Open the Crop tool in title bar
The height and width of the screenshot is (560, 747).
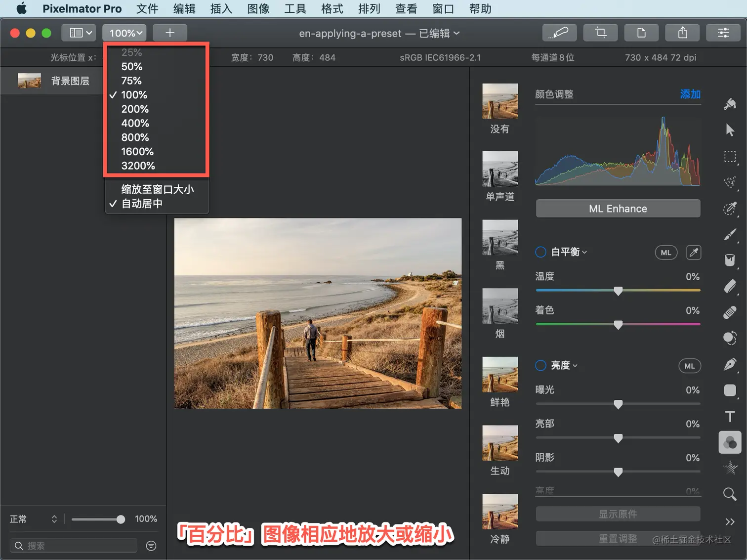point(600,33)
